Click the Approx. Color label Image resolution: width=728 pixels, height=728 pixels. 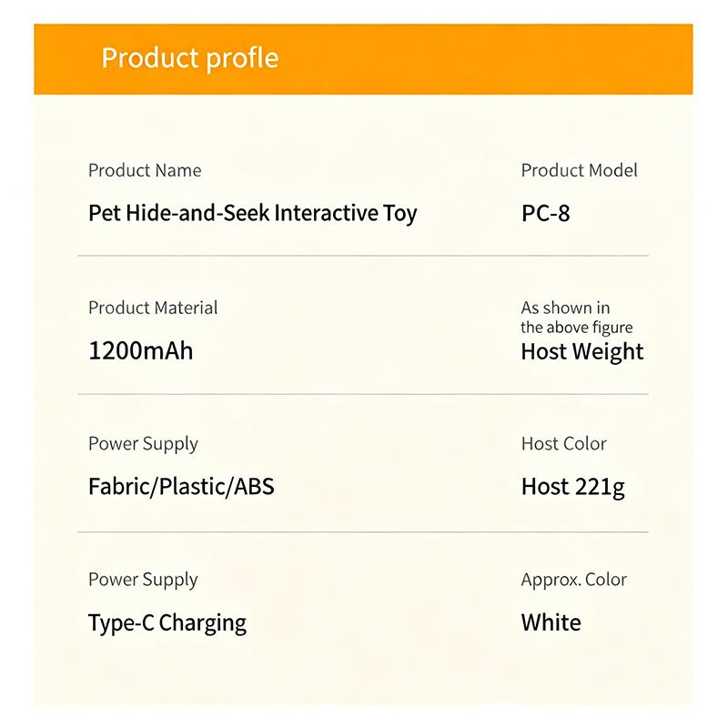574,580
